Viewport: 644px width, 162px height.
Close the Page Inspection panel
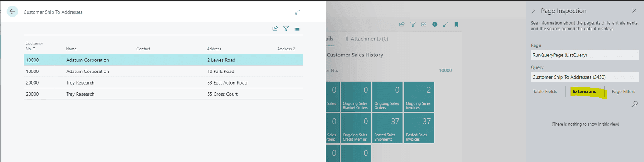[x=634, y=11]
